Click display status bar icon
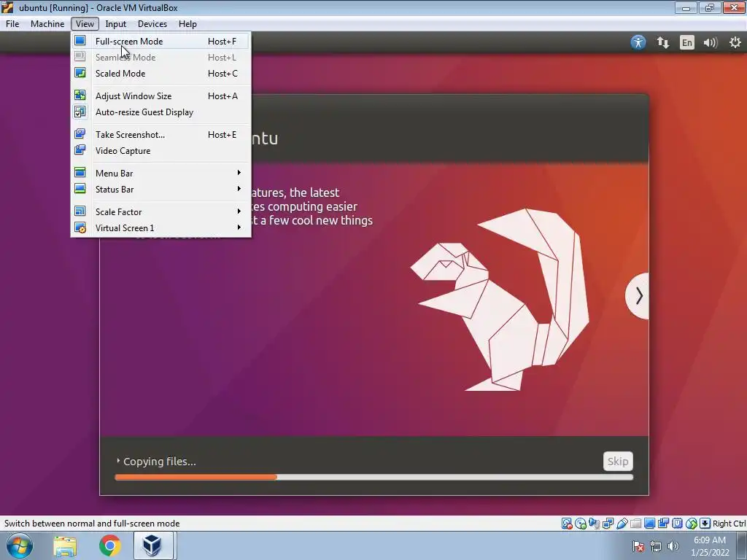This screenshot has height=560, width=747. pyautogui.click(x=649, y=524)
